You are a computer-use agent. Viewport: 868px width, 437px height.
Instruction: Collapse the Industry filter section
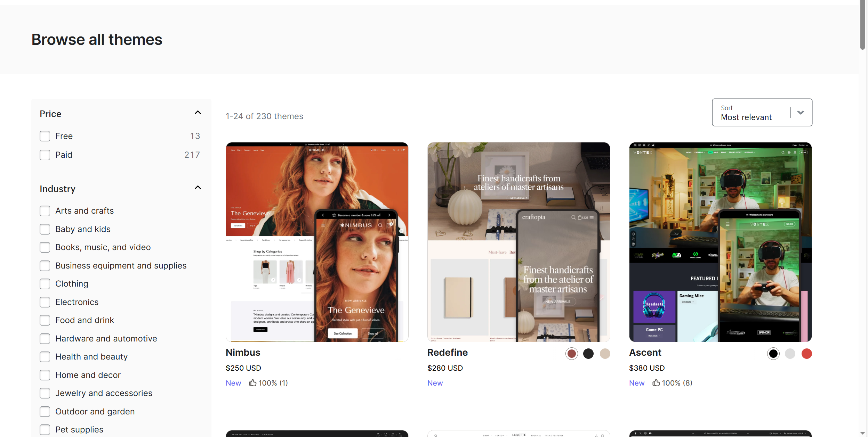198,188
